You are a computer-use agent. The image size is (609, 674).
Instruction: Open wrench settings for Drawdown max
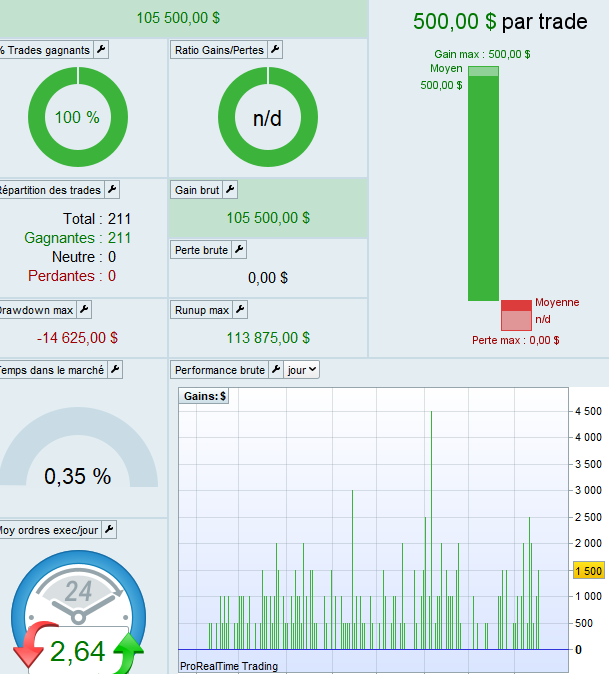84,309
